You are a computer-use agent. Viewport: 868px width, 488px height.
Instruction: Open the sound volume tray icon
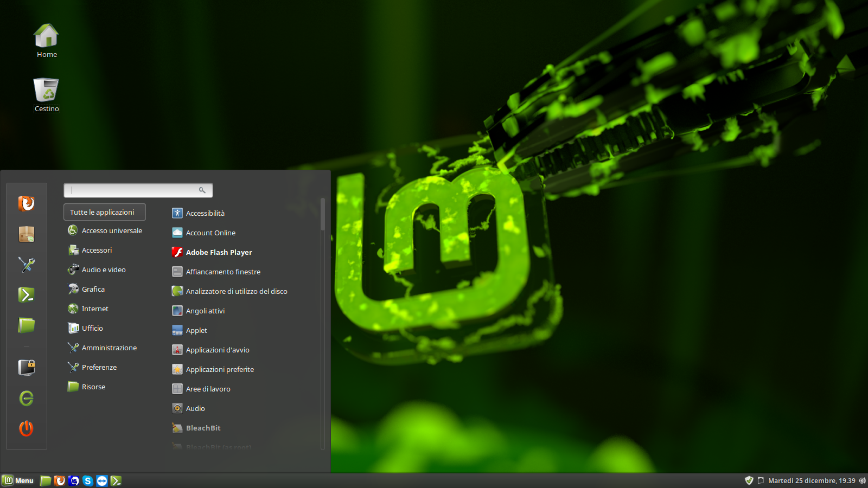tap(862, 480)
